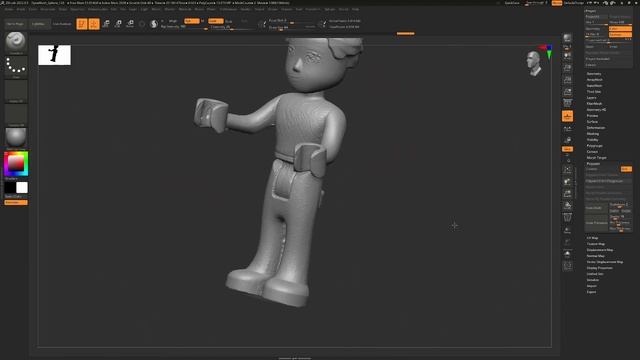The height and width of the screenshot is (360, 640).
Task: Click the Transp transparency icon
Action: pyautogui.click(x=567, y=230)
